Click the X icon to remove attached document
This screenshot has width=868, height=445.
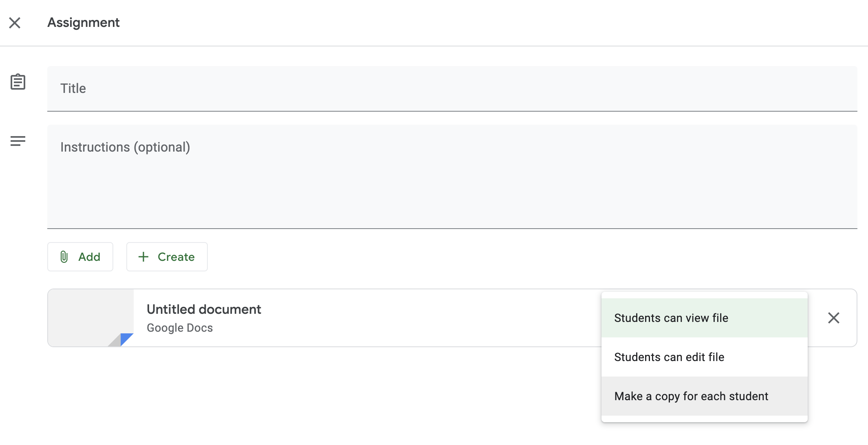click(x=834, y=318)
